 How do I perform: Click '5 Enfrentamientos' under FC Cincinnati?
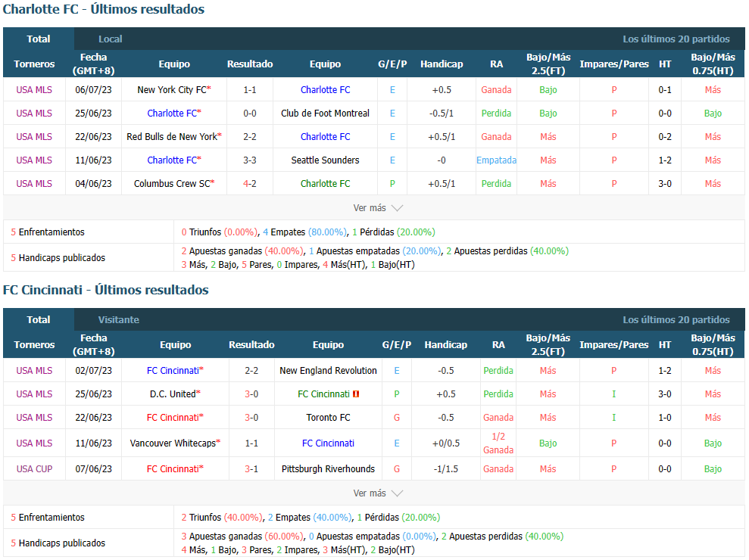[x=48, y=517]
